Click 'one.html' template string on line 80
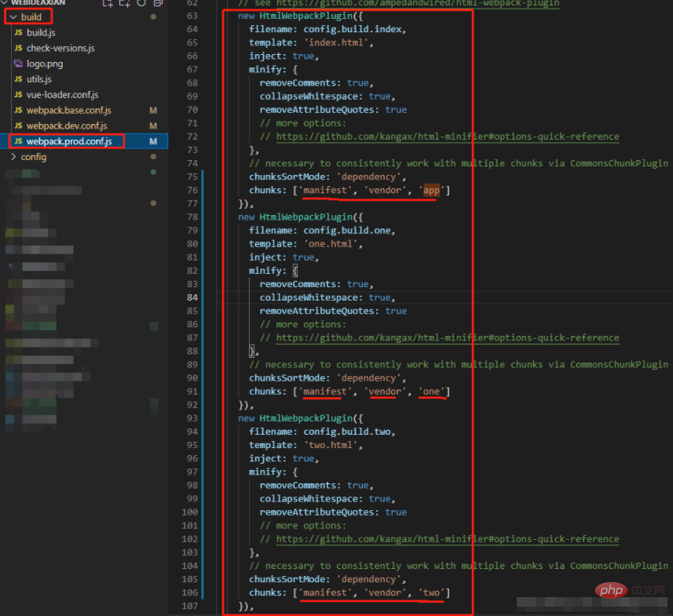The height and width of the screenshot is (616, 673). 331,244
